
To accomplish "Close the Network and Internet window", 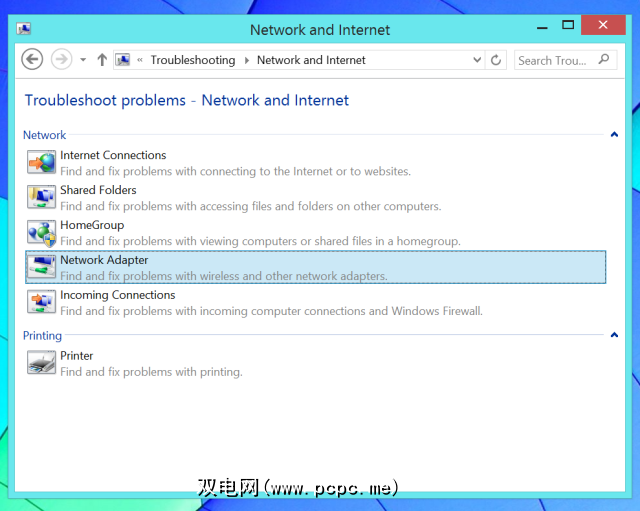I will [x=603, y=25].
